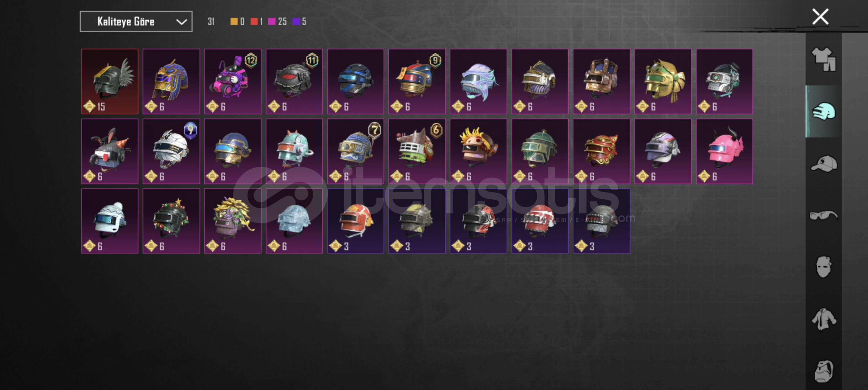
Task: Select the winged helmet worth 15
Action: click(x=110, y=82)
